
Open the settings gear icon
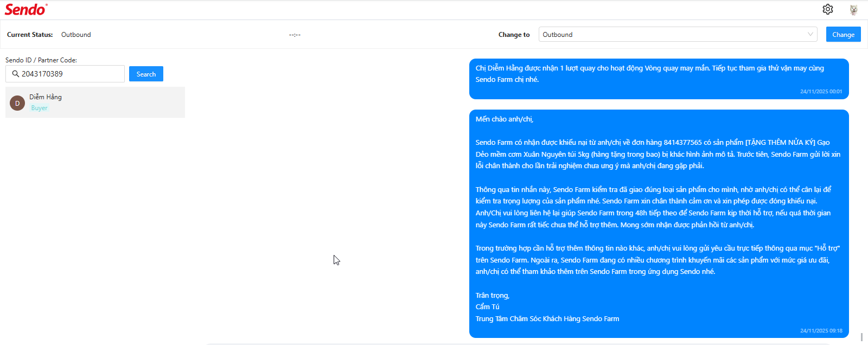click(x=827, y=9)
